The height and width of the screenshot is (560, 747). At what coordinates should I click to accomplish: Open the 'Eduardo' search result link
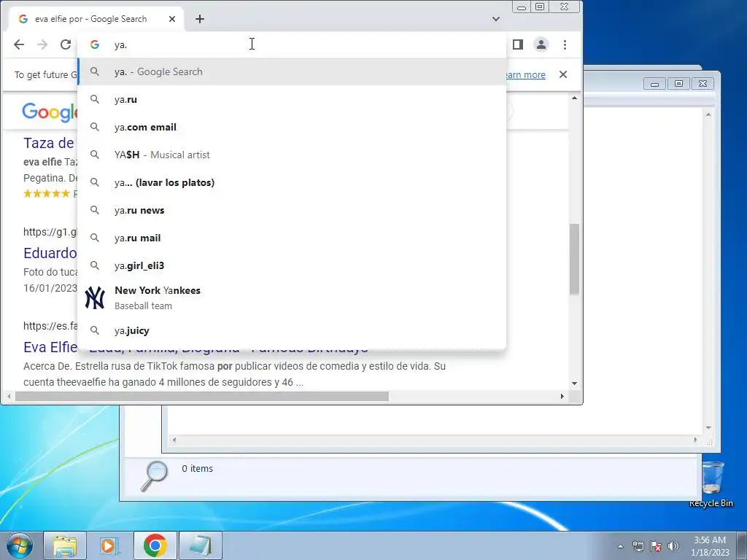(x=50, y=253)
